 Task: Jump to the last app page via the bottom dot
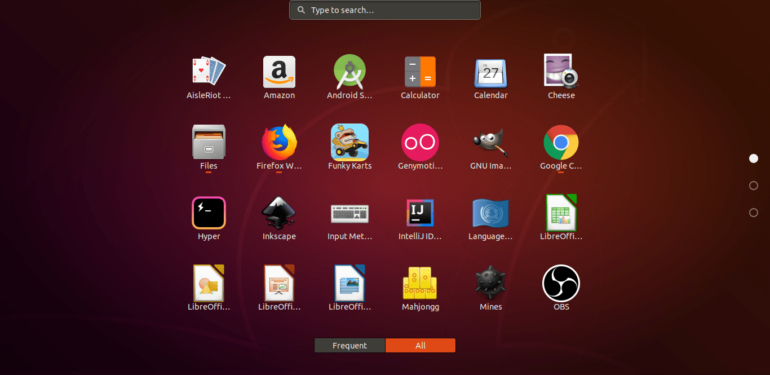tap(753, 213)
